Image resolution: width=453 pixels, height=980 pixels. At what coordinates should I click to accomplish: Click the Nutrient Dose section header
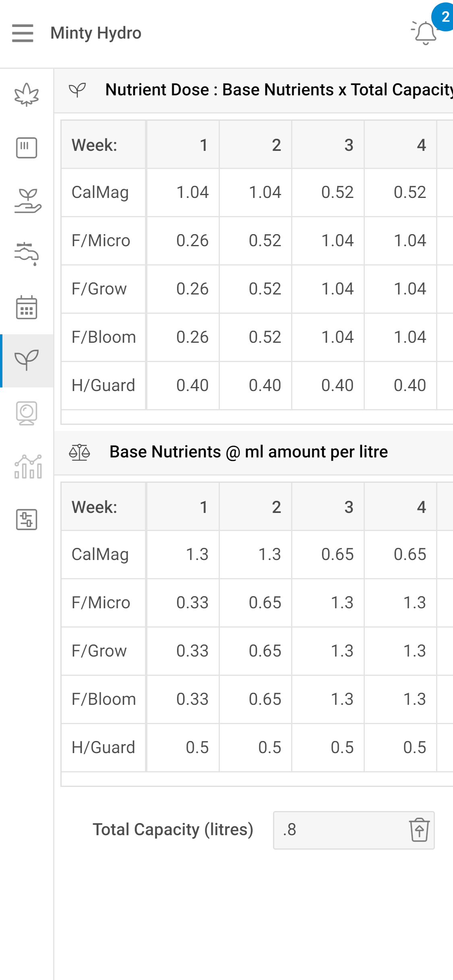point(278,90)
